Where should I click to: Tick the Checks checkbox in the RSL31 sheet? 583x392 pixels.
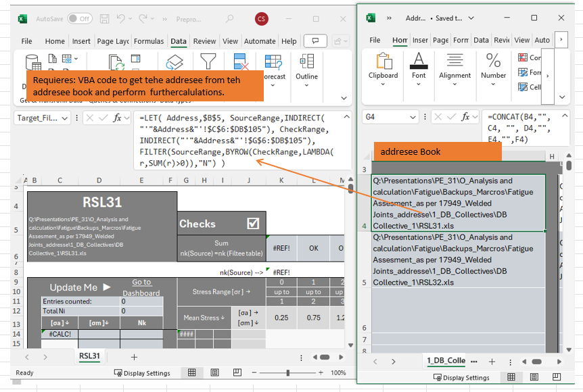[253, 223]
